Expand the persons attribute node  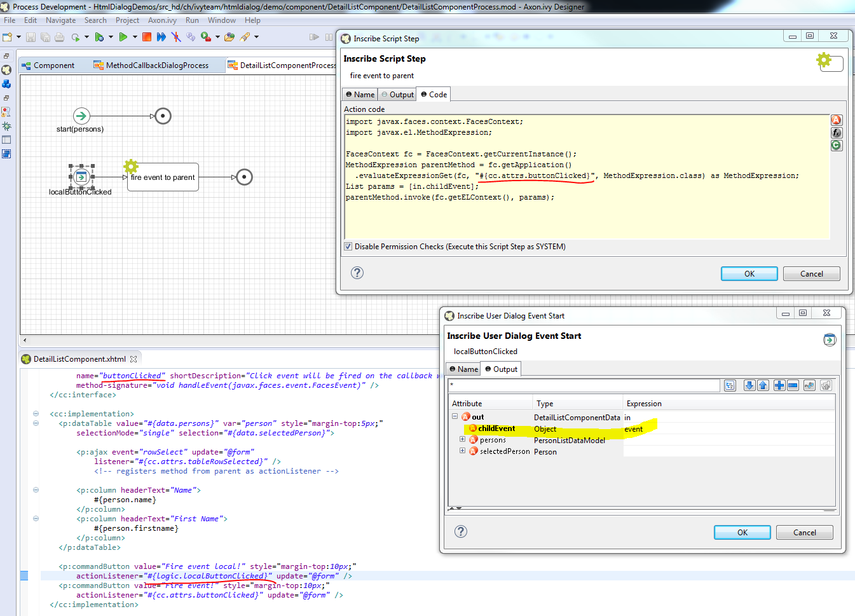pyautogui.click(x=462, y=439)
